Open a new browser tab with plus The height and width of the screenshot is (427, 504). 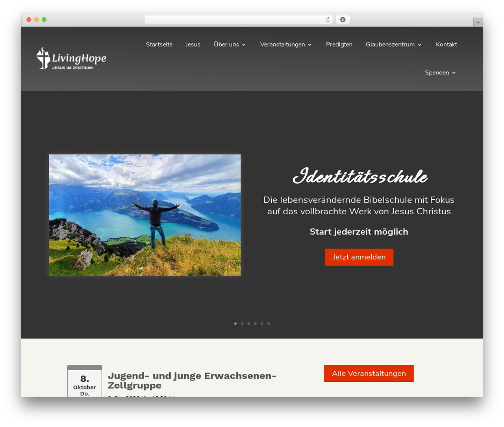478,22
